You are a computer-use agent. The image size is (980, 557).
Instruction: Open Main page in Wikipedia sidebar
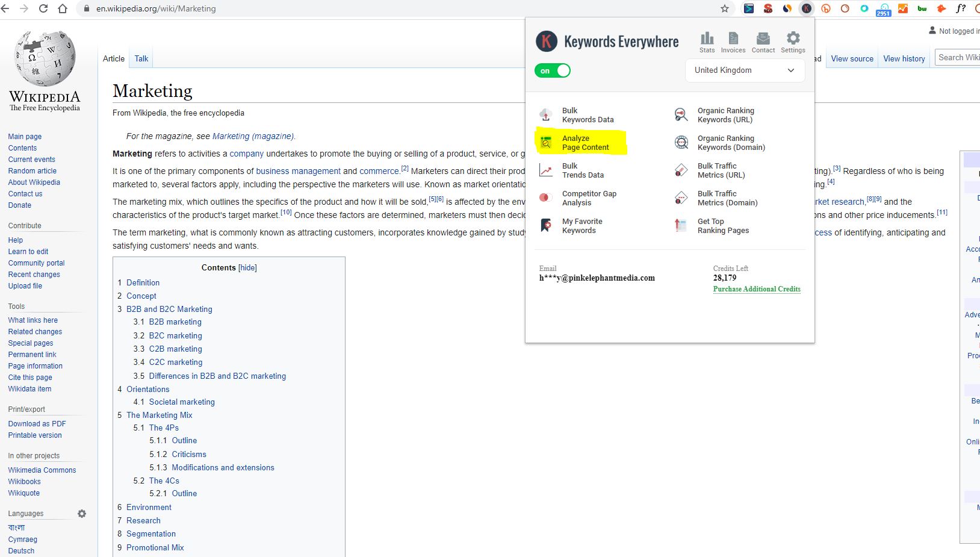[25, 137]
